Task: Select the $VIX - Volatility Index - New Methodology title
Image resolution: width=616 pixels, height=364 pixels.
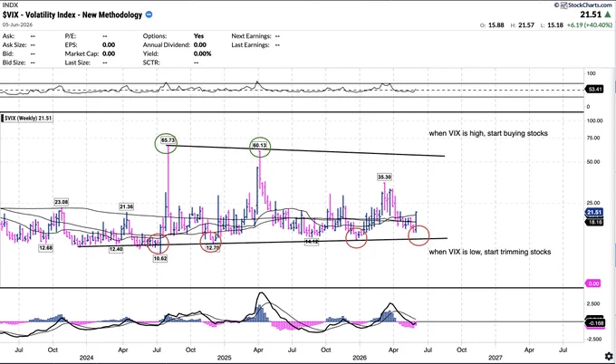Action: click(x=72, y=14)
